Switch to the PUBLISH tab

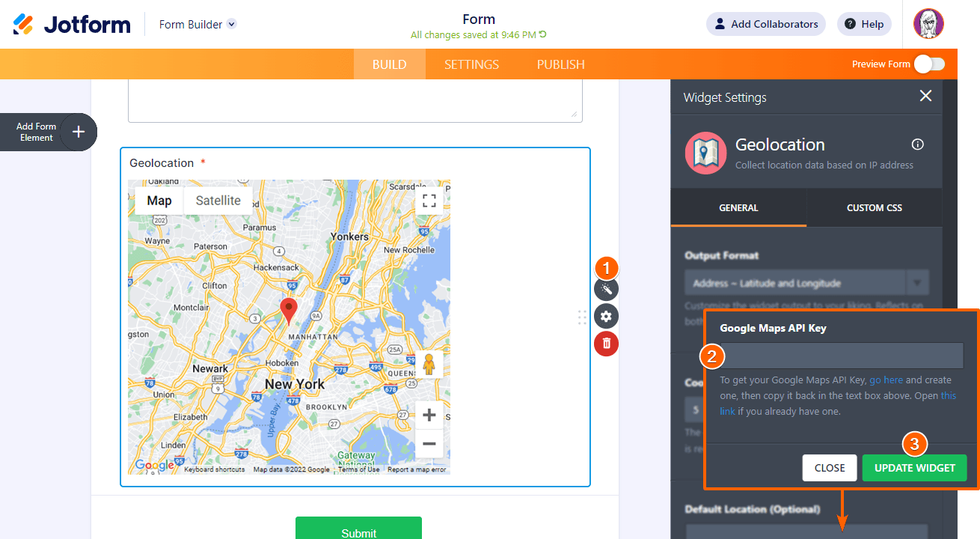coord(561,64)
